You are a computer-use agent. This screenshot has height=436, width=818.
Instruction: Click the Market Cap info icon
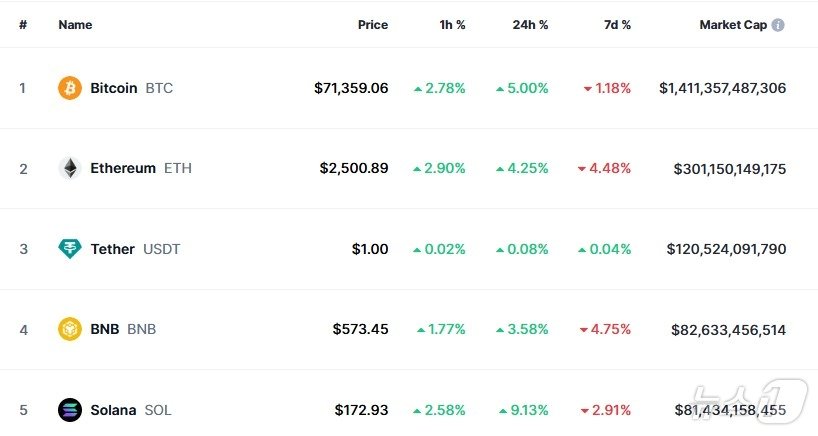(x=778, y=25)
